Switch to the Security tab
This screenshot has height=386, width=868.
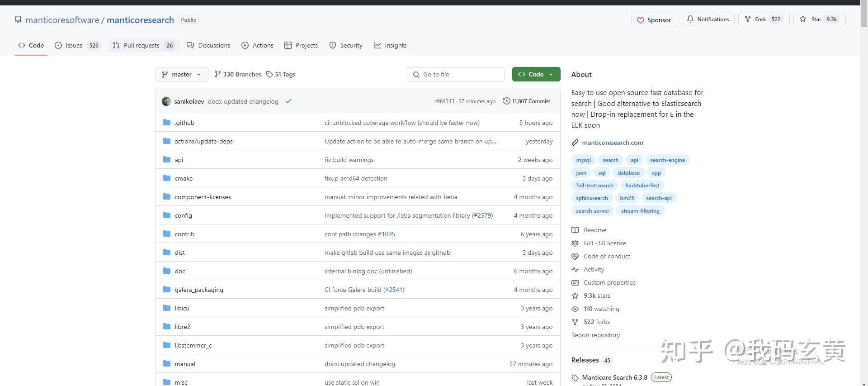[346, 45]
